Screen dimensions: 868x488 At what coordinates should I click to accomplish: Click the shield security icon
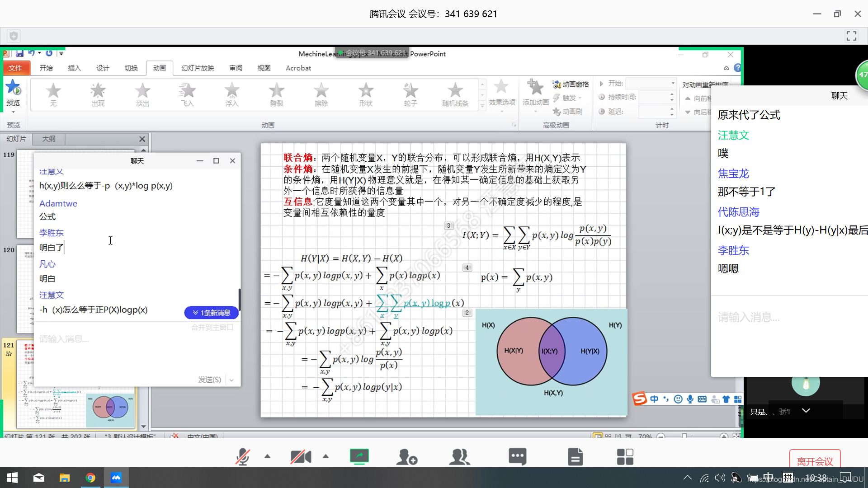(14, 36)
